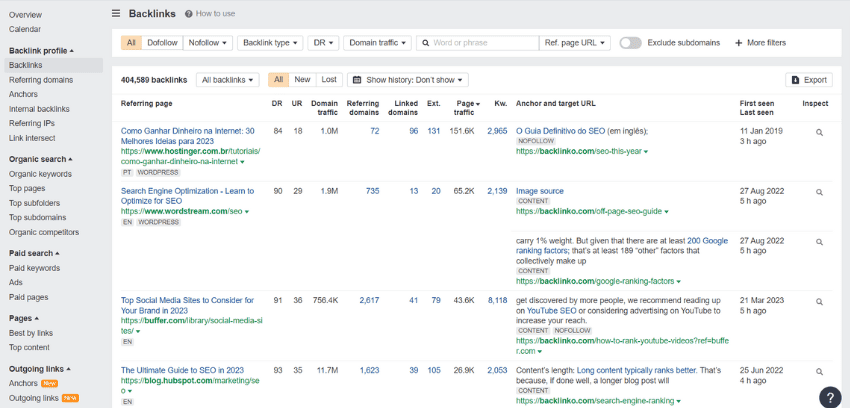Open Como Ganhar Dinheiro na Internet page link
The width and height of the screenshot is (850, 408).
[x=188, y=136]
